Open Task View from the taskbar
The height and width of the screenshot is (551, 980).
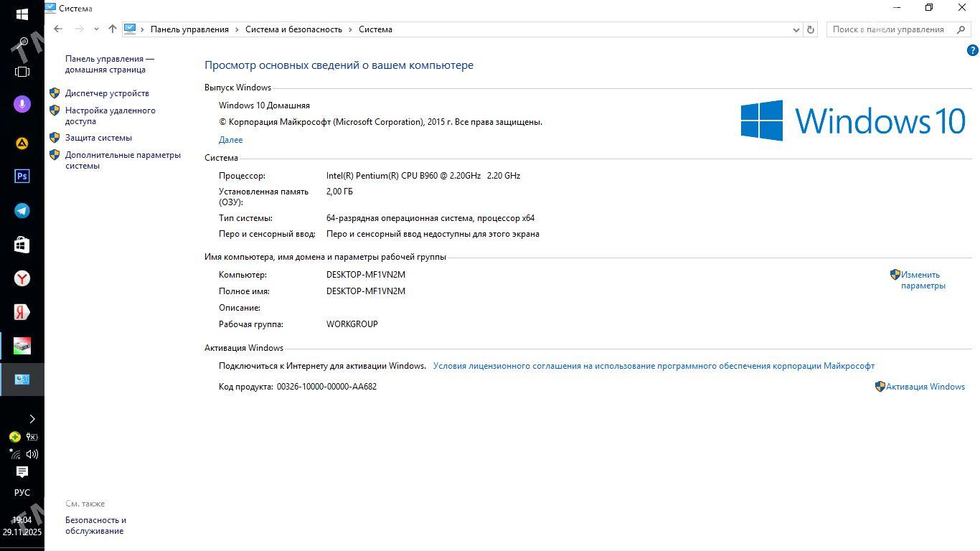pos(22,72)
